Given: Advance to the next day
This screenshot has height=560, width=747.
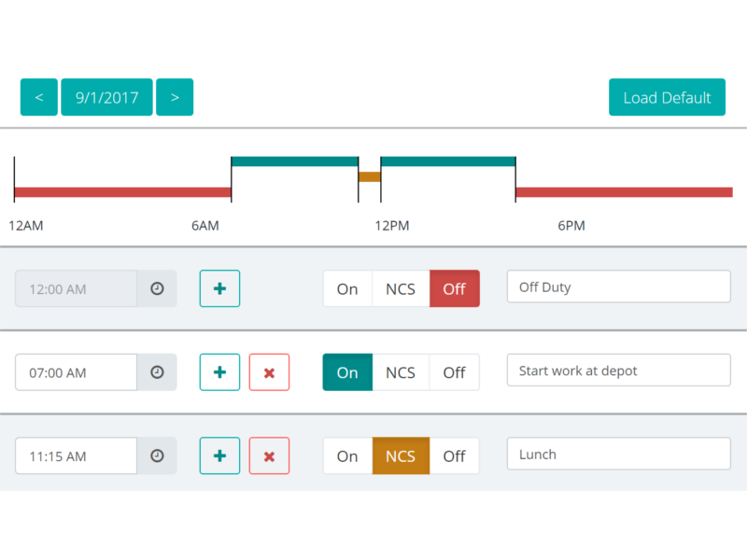Looking at the screenshot, I should (175, 97).
